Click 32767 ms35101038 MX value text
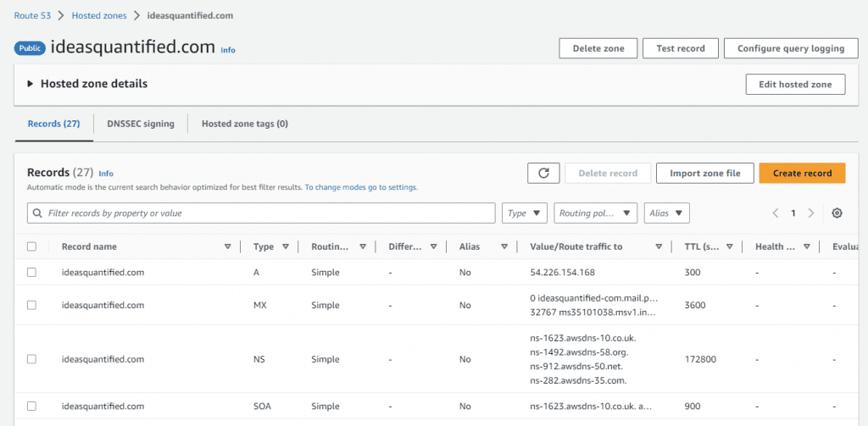The height and width of the screenshot is (426, 868). tap(593, 312)
